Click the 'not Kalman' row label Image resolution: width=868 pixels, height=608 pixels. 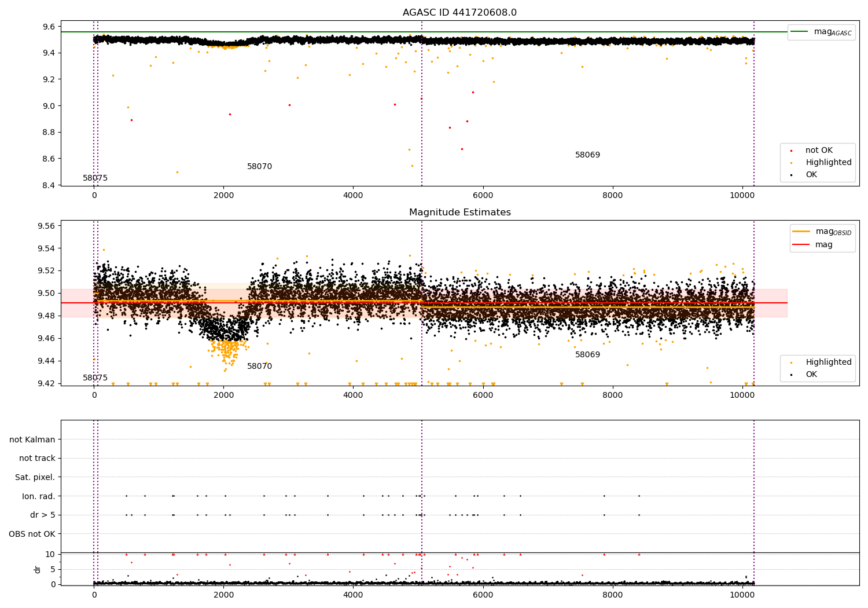(x=32, y=440)
